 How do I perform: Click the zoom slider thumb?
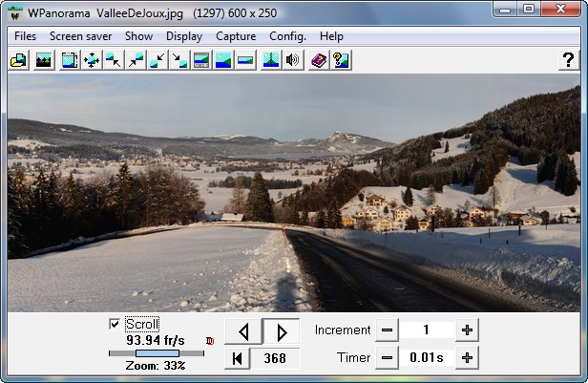[x=157, y=353]
